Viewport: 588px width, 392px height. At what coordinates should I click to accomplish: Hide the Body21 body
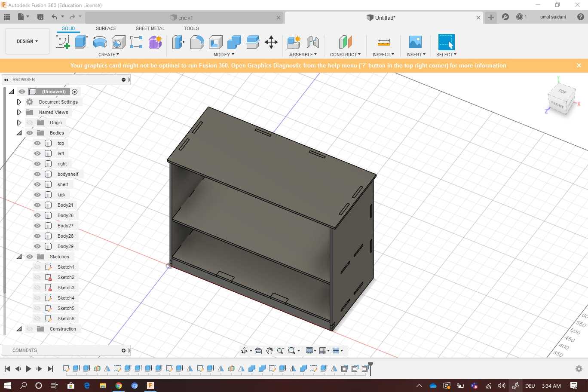(x=37, y=205)
